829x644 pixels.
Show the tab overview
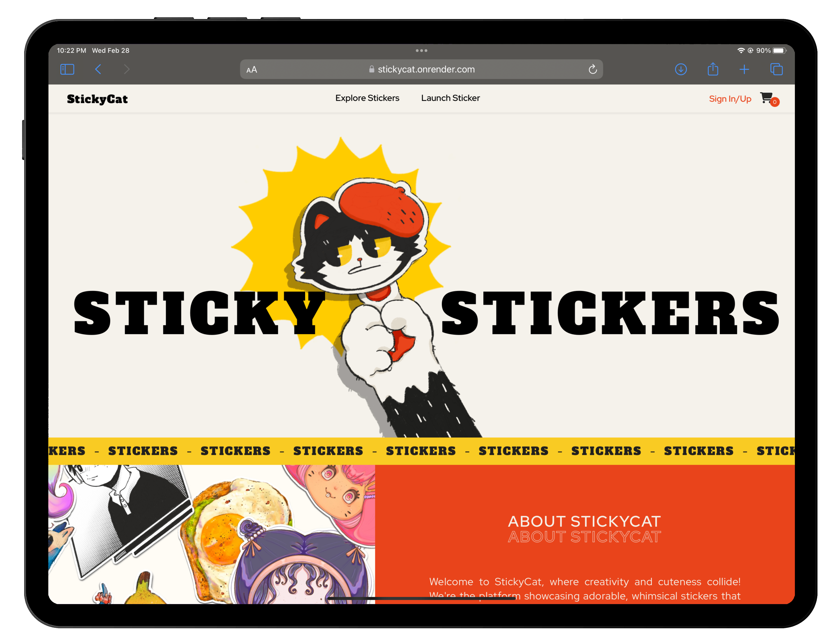(x=776, y=69)
